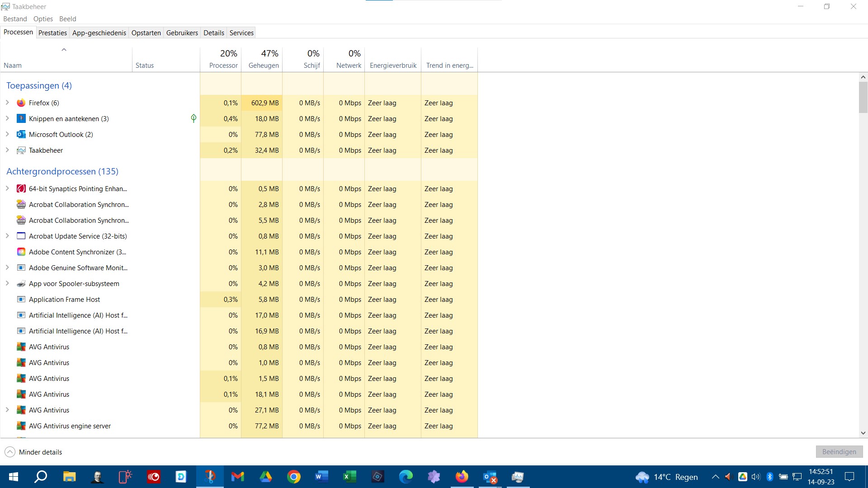Switch to the Details tab
The image size is (868, 488).
coord(214,33)
